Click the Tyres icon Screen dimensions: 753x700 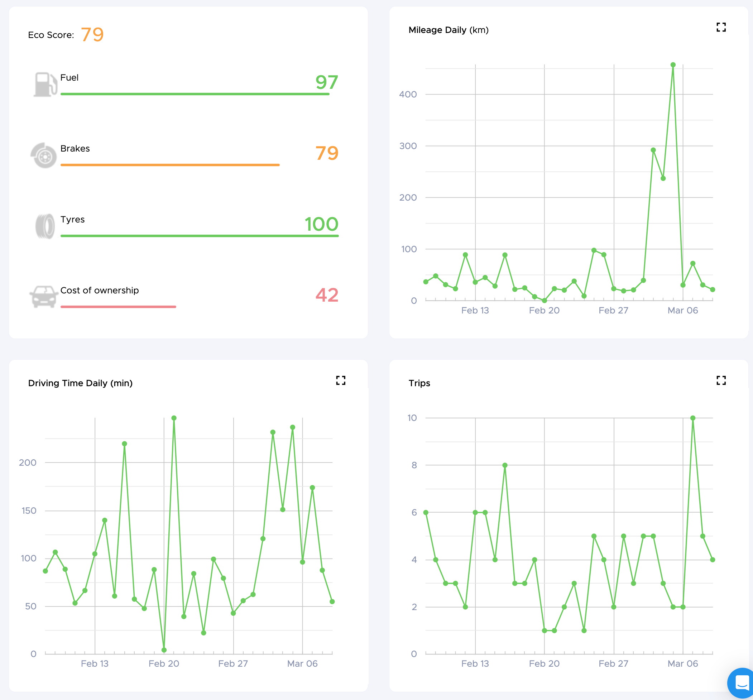[x=45, y=226]
